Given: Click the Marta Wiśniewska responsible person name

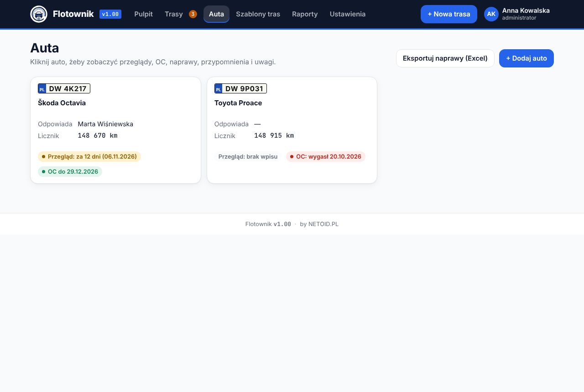Looking at the screenshot, I should coord(105,124).
